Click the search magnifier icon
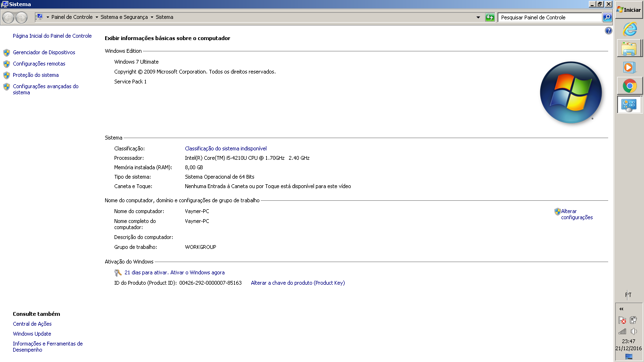Image resolution: width=644 pixels, height=362 pixels. click(607, 17)
